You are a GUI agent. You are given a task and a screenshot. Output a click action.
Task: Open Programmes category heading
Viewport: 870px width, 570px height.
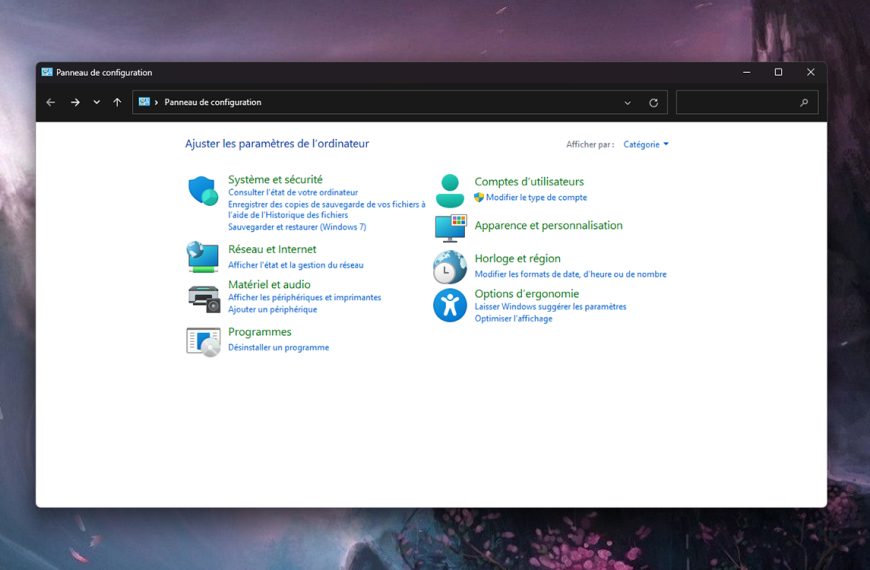(x=260, y=332)
